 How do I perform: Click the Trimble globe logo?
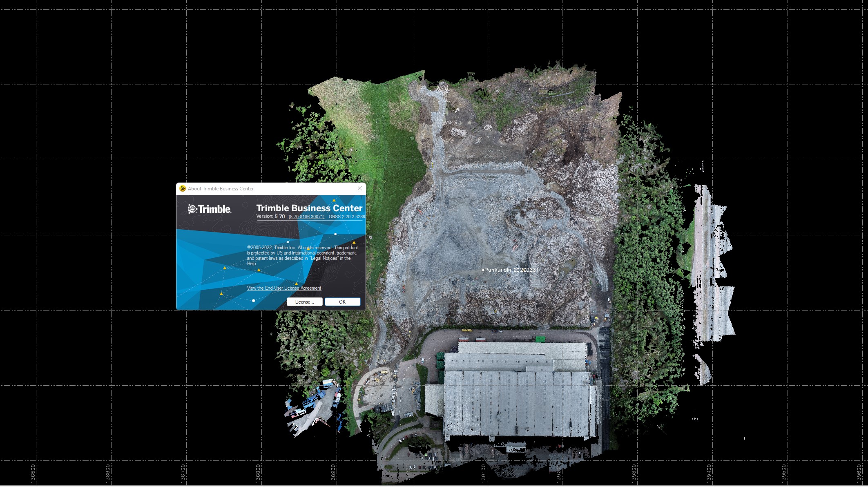point(192,209)
